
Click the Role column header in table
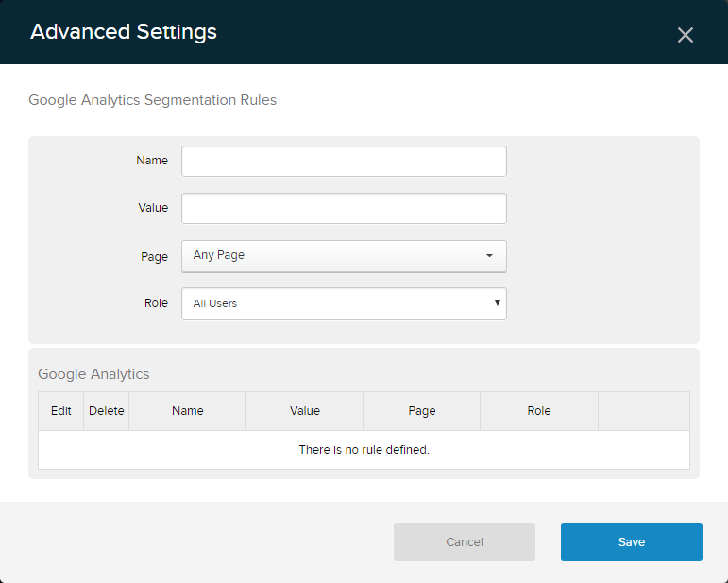[539, 411]
